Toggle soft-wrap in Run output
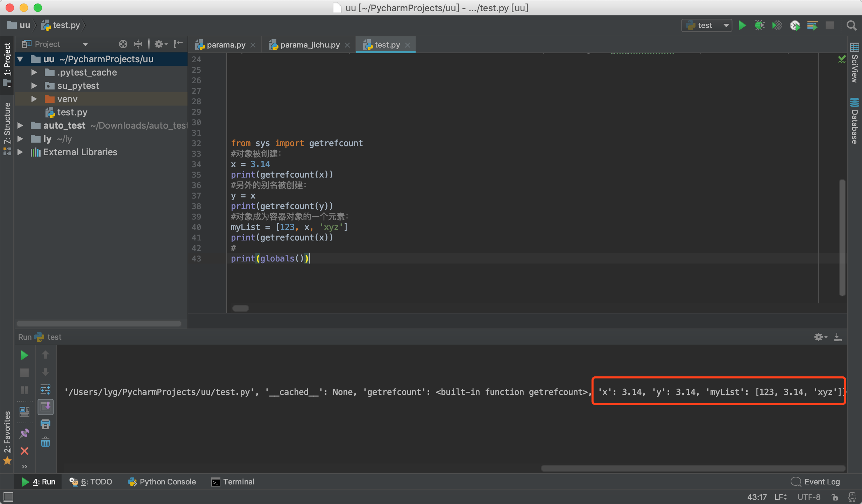The image size is (862, 504). click(45, 389)
